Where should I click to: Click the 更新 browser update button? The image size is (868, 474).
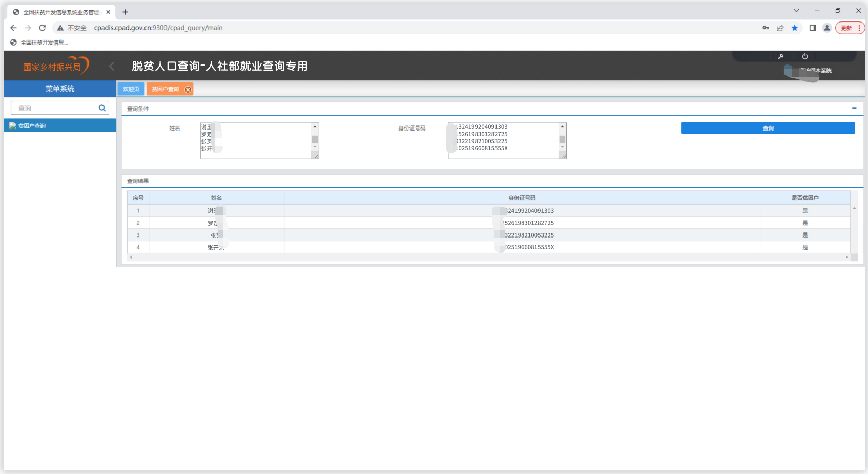pos(850,28)
